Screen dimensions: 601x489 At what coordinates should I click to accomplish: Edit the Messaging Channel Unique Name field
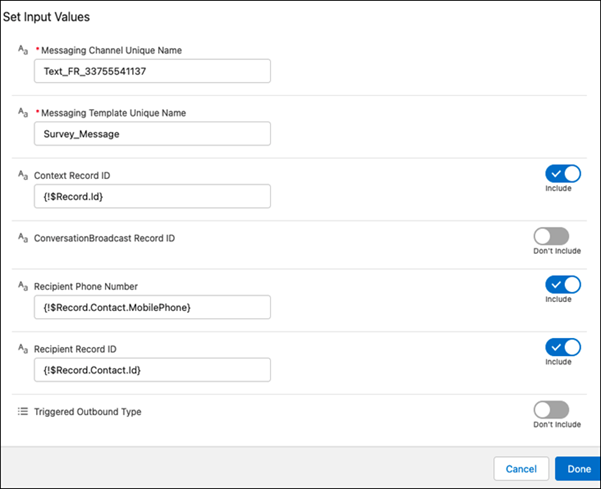click(x=152, y=71)
